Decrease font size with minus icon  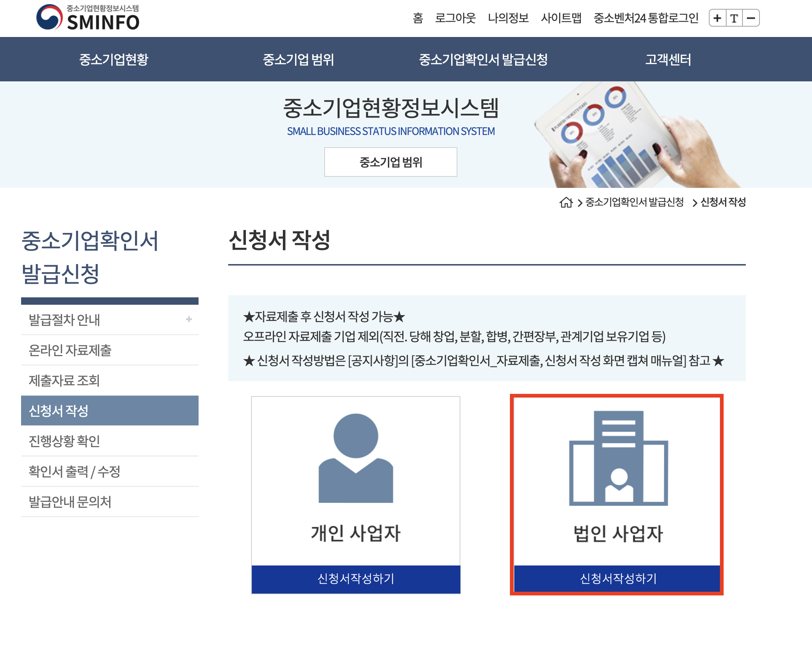point(751,18)
